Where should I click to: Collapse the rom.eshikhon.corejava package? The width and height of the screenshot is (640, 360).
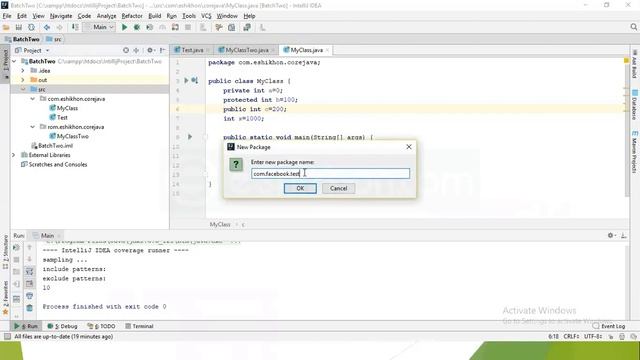point(33,127)
